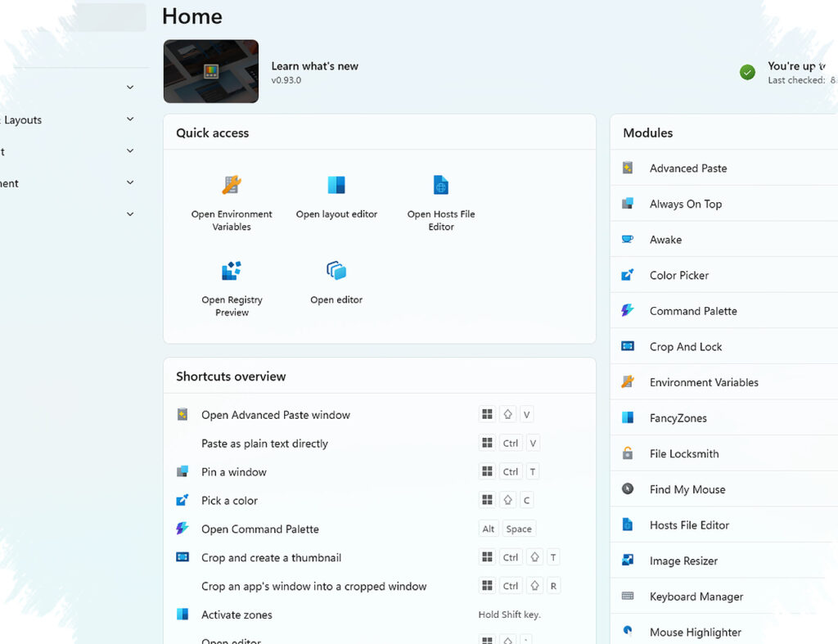Click the Open layout editor icon
838x644 pixels.
(336, 185)
